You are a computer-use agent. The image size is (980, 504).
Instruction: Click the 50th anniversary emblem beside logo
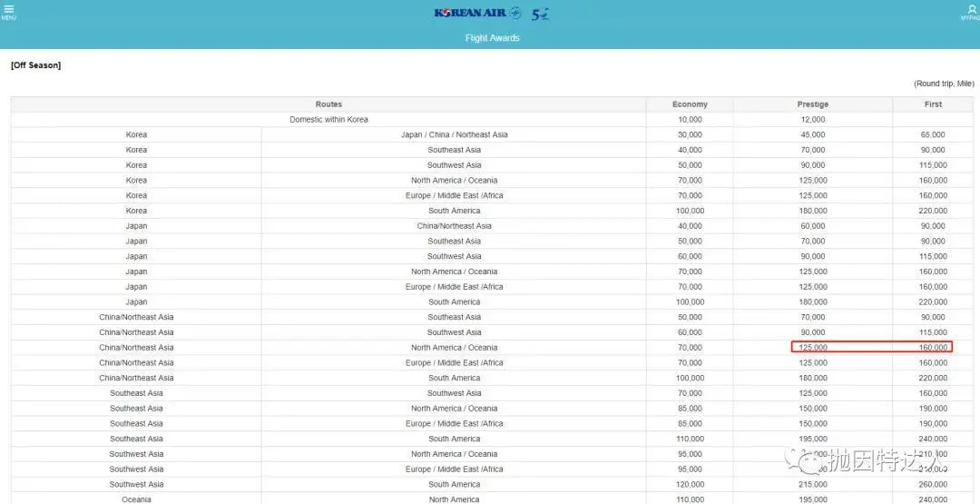coord(541,14)
